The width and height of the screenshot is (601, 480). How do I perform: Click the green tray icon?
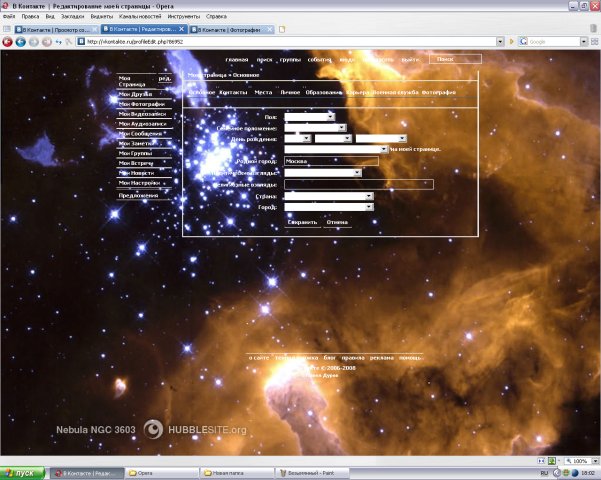[566, 473]
